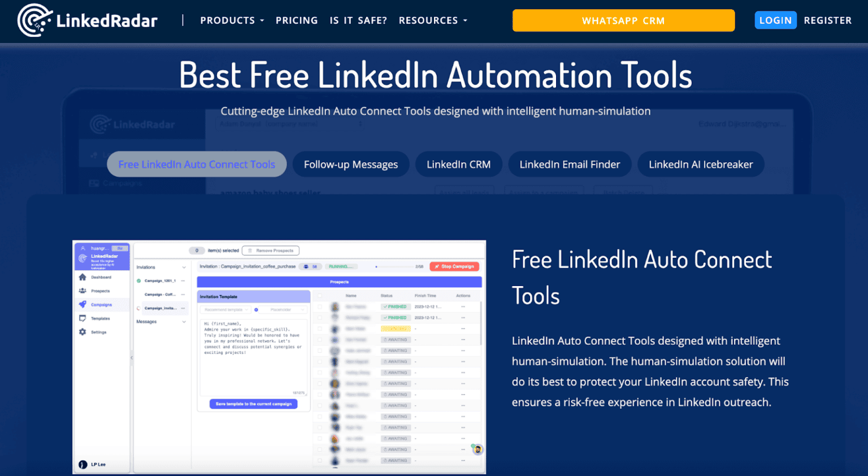Open the PRODUCTS dropdown menu

tap(232, 20)
